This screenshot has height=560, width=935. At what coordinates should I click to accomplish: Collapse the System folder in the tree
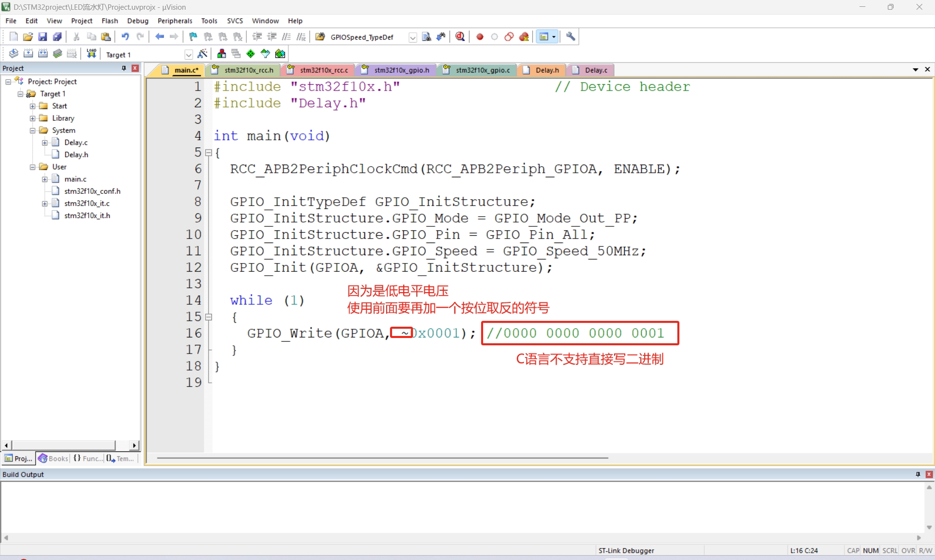pos(33,131)
